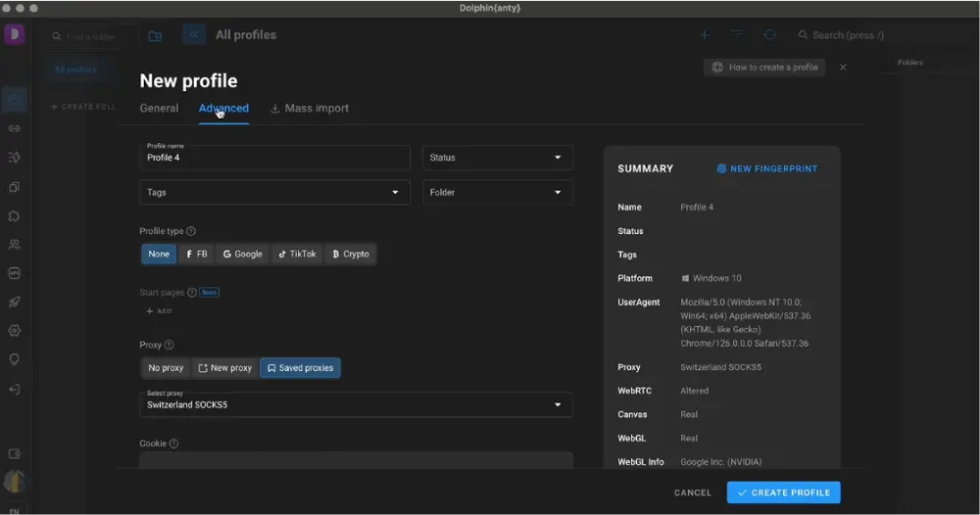Select Crypto profile type
Image resolution: width=980 pixels, height=515 pixels.
[x=351, y=254]
